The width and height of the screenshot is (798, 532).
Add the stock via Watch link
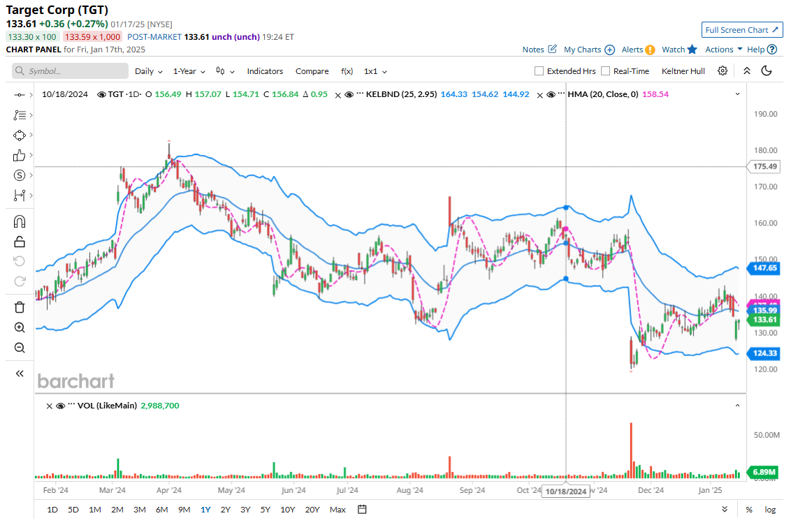679,50
